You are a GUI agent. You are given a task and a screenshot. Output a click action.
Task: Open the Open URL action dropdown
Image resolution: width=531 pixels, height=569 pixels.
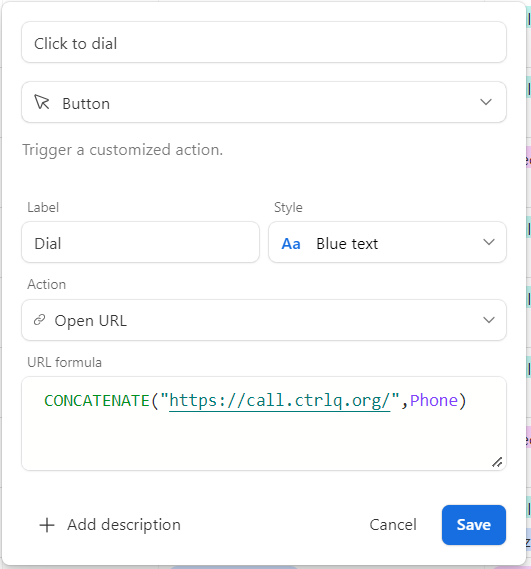pos(264,320)
